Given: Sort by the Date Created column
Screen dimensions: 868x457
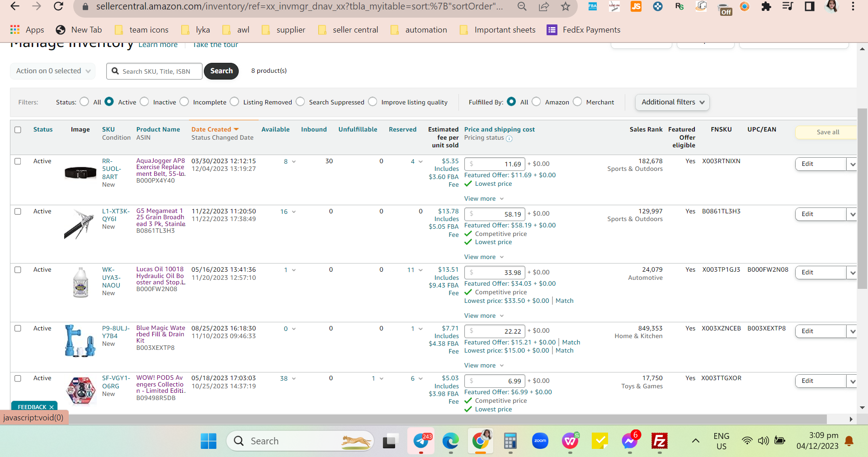Looking at the screenshot, I should point(215,129).
